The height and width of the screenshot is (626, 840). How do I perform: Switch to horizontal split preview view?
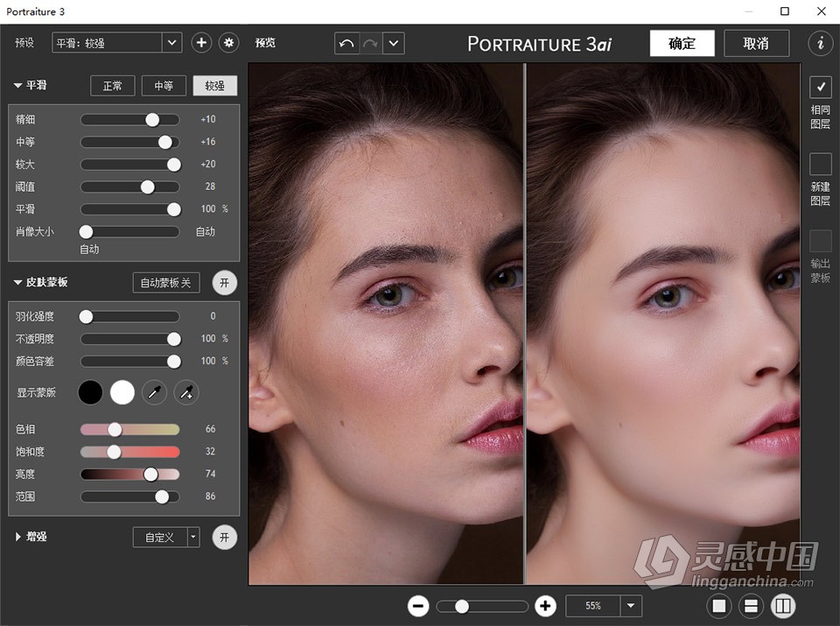point(751,606)
